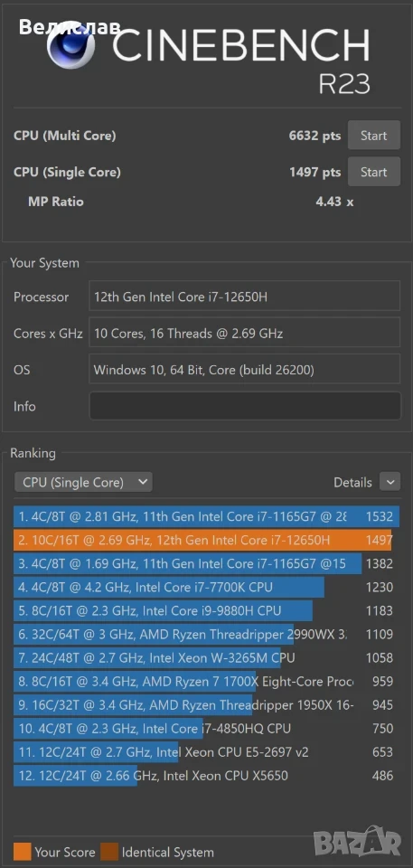Click the Cinebench sphere logo icon
413x868 pixels.
point(71,45)
